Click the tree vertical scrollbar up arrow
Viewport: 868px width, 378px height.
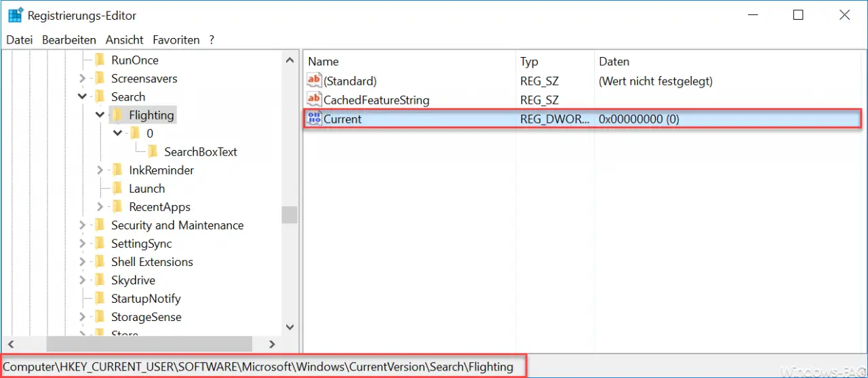290,59
